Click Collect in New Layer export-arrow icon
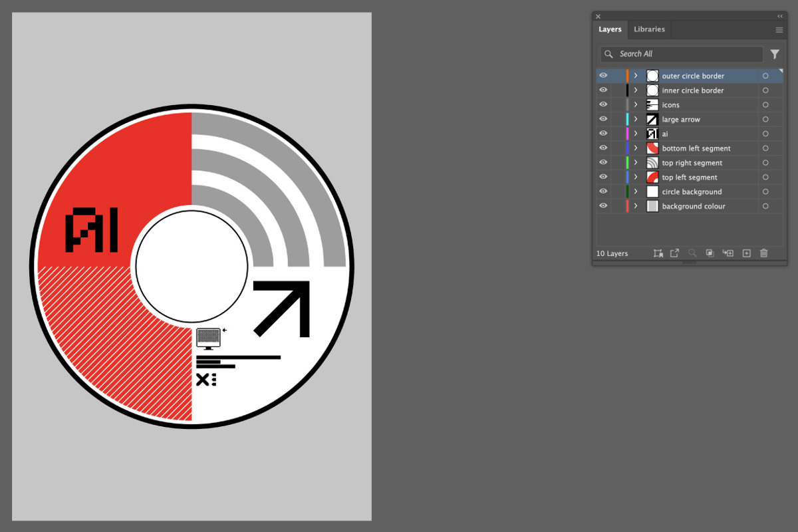Image resolution: width=798 pixels, height=532 pixels. click(x=674, y=253)
